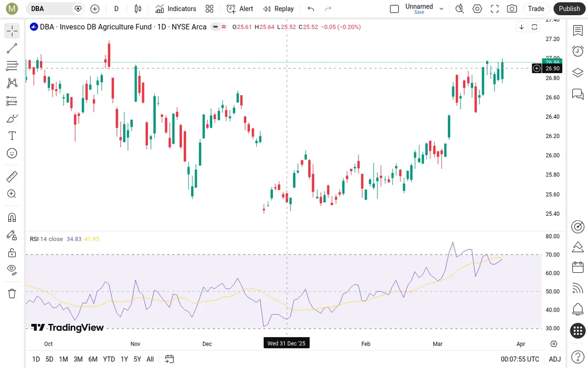Open the screener radar icon
588x368 pixels.
pos(578,226)
